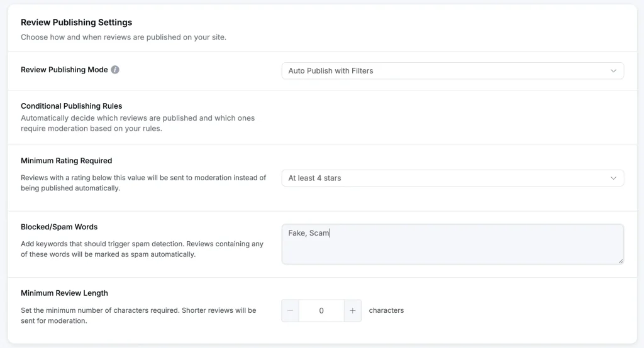The height and width of the screenshot is (348, 644).
Task: Click the 'Conditional Publishing Rules' heading
Action: 72,106
